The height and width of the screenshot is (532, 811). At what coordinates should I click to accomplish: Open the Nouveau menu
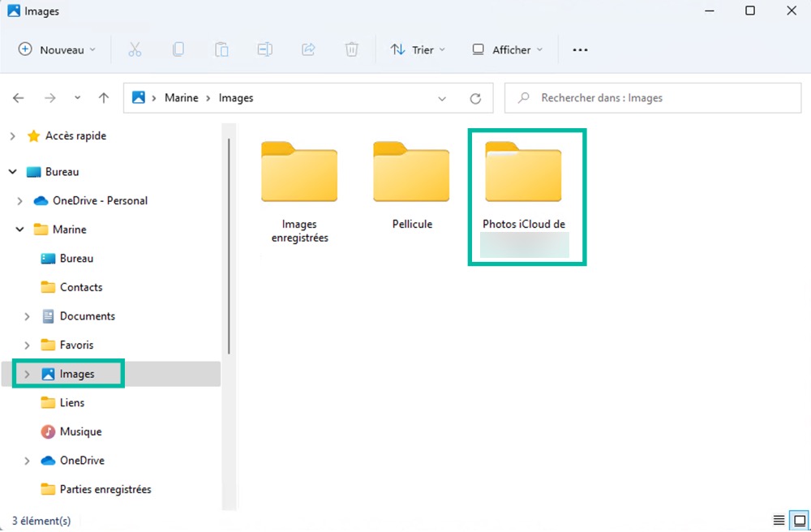[57, 49]
